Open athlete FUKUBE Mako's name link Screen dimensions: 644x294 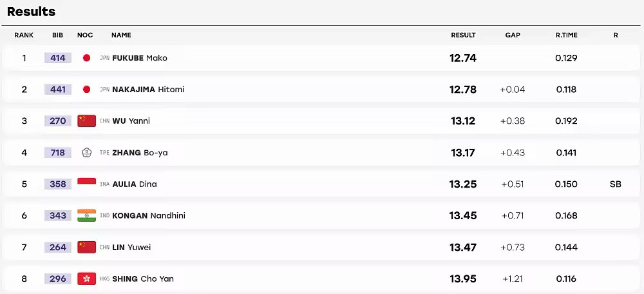(x=140, y=58)
